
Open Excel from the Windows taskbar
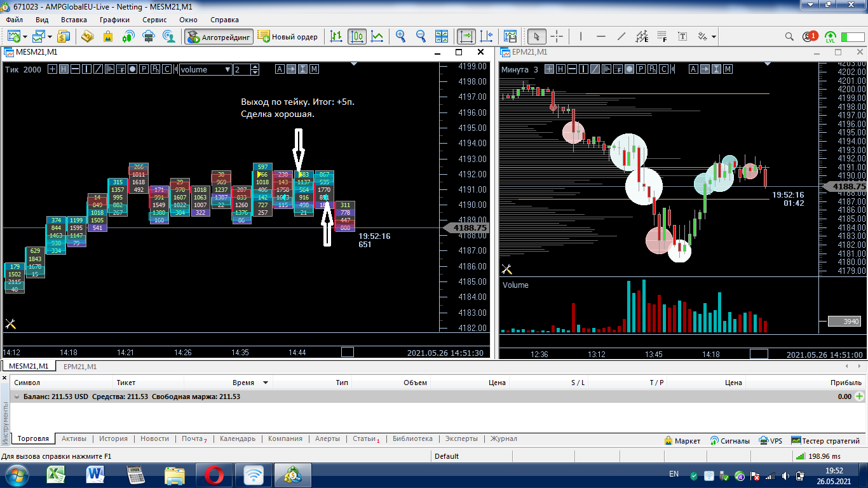(57, 475)
